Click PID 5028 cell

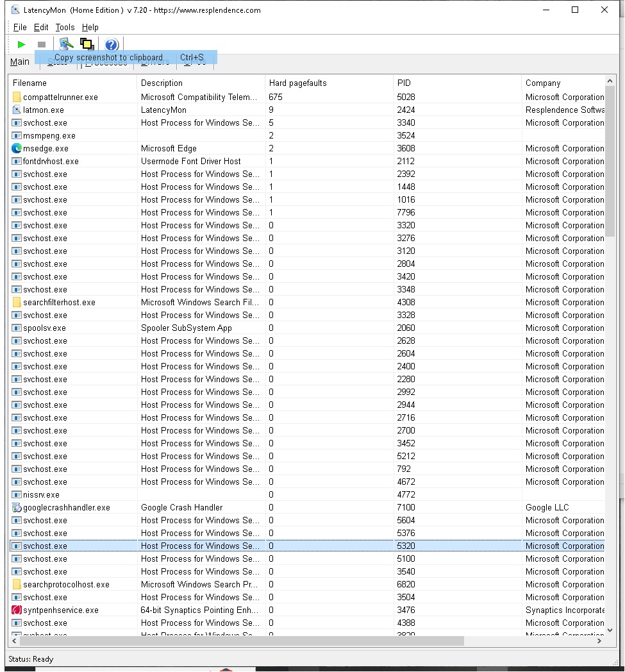[406, 97]
